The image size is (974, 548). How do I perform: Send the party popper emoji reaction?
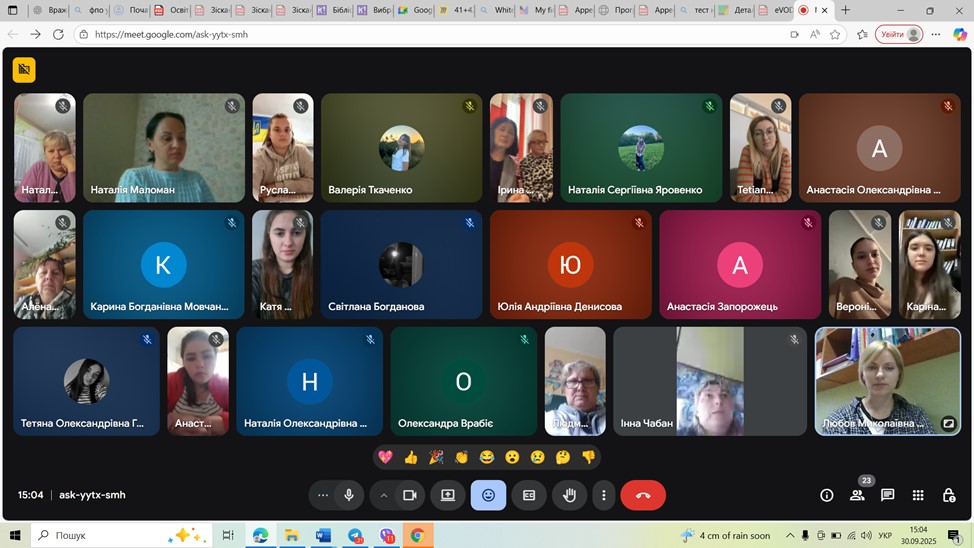[x=436, y=457]
